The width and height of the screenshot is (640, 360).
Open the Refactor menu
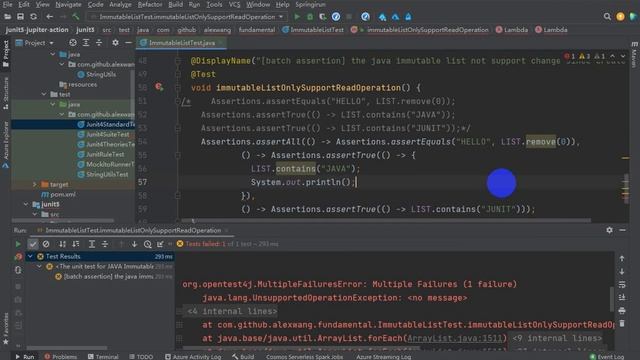tap(150, 4)
